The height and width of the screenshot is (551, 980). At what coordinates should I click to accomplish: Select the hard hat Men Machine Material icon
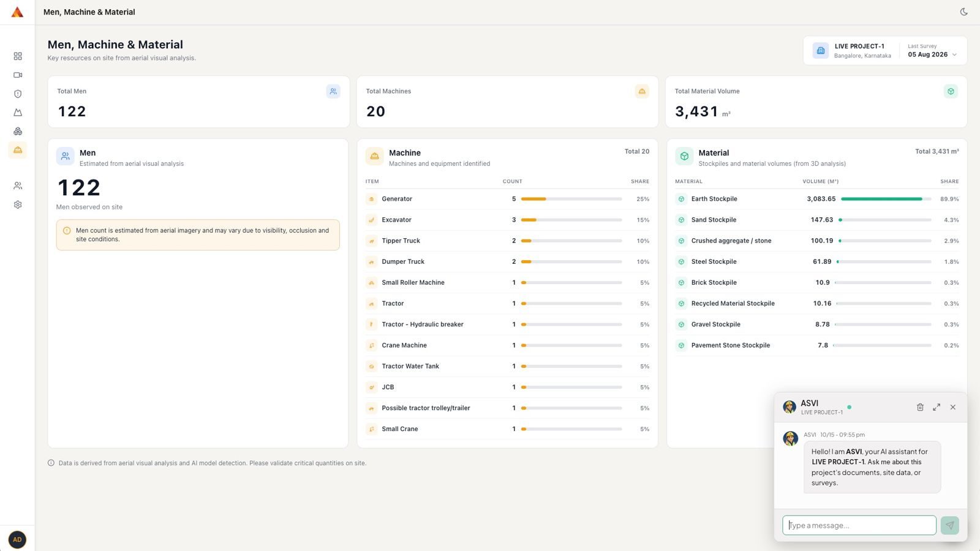tap(18, 150)
